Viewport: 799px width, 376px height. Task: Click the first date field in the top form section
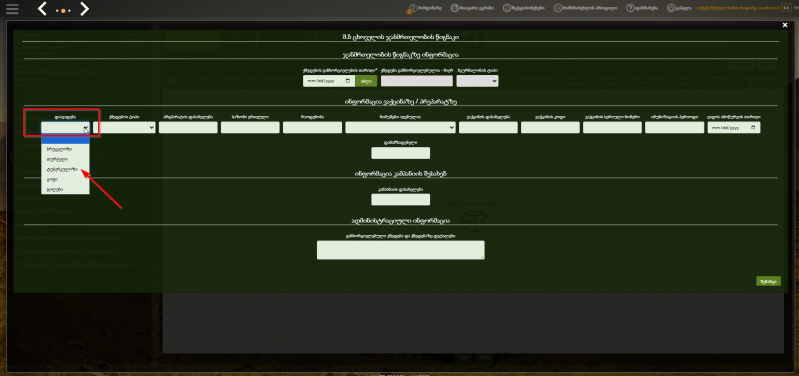click(x=329, y=81)
